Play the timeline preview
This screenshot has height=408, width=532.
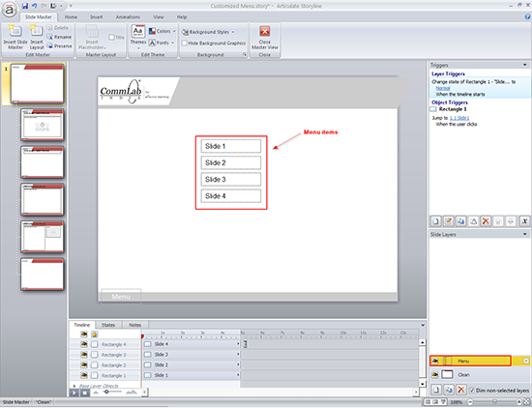74,393
